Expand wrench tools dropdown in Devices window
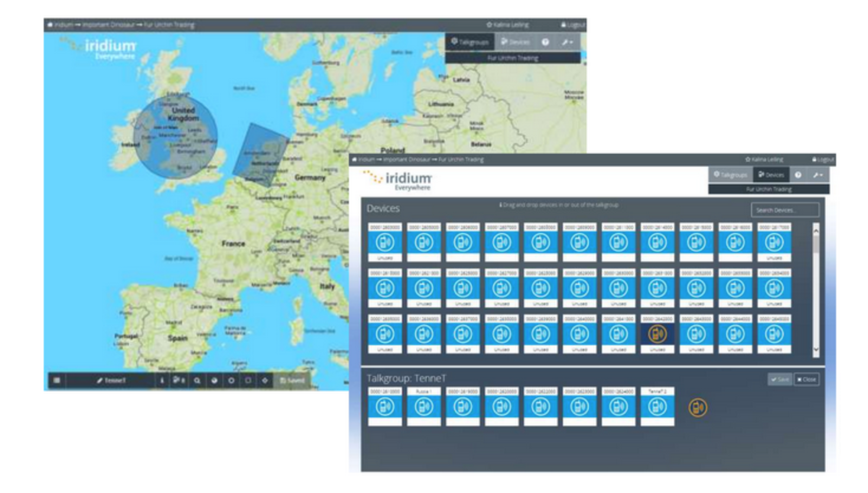This screenshot has height=493, width=868. (818, 175)
